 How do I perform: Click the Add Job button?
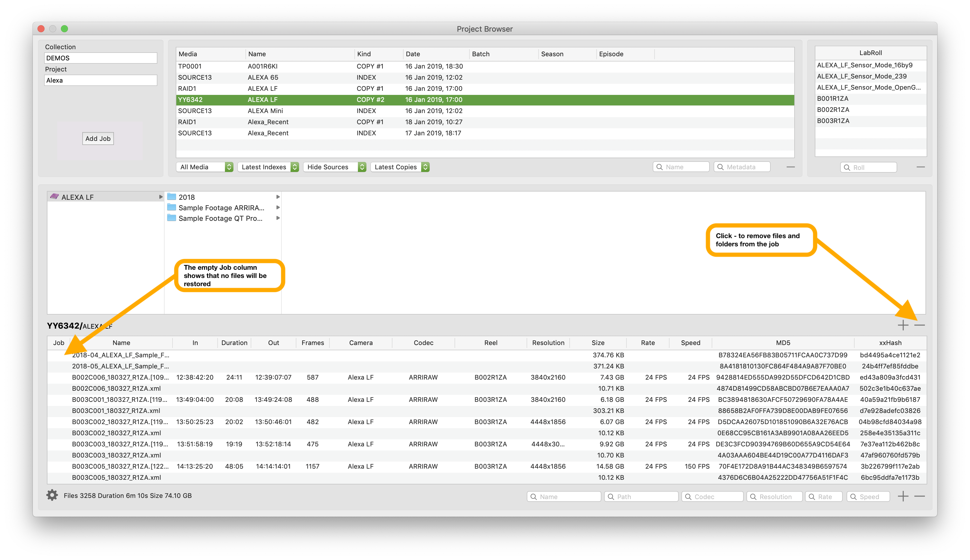[98, 139]
